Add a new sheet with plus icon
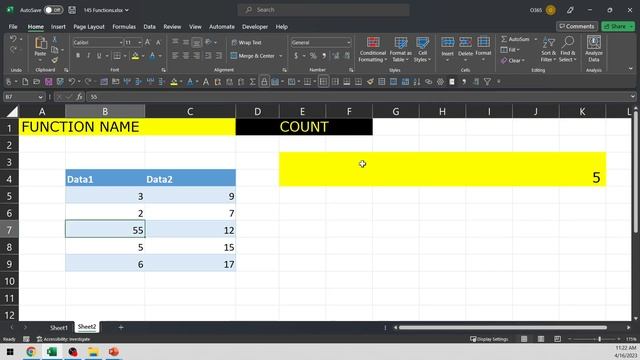Screen dimensions: 640x360 pyautogui.click(x=121, y=327)
